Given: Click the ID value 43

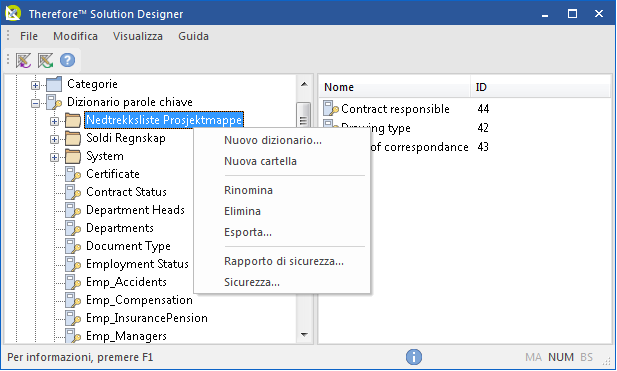Looking at the screenshot, I should [x=483, y=147].
